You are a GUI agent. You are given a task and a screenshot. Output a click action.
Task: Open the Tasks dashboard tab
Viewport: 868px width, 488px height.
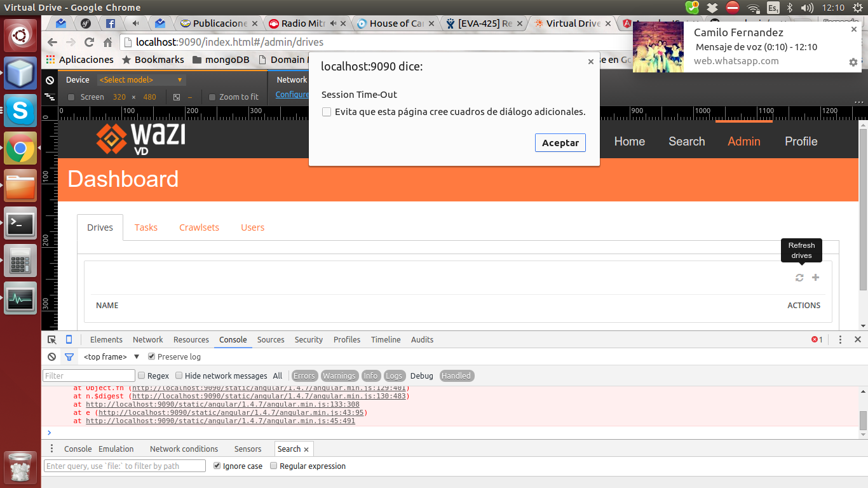146,227
